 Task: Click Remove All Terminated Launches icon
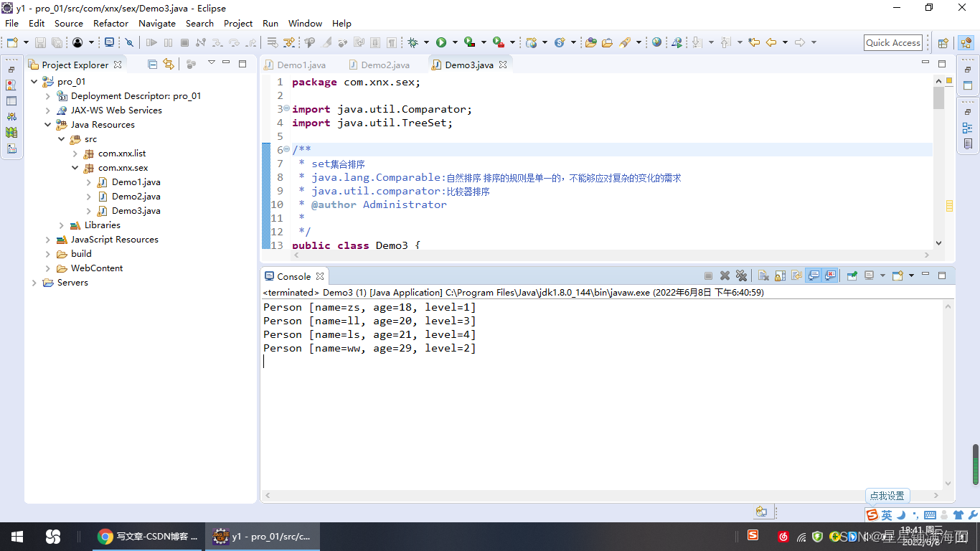click(741, 275)
